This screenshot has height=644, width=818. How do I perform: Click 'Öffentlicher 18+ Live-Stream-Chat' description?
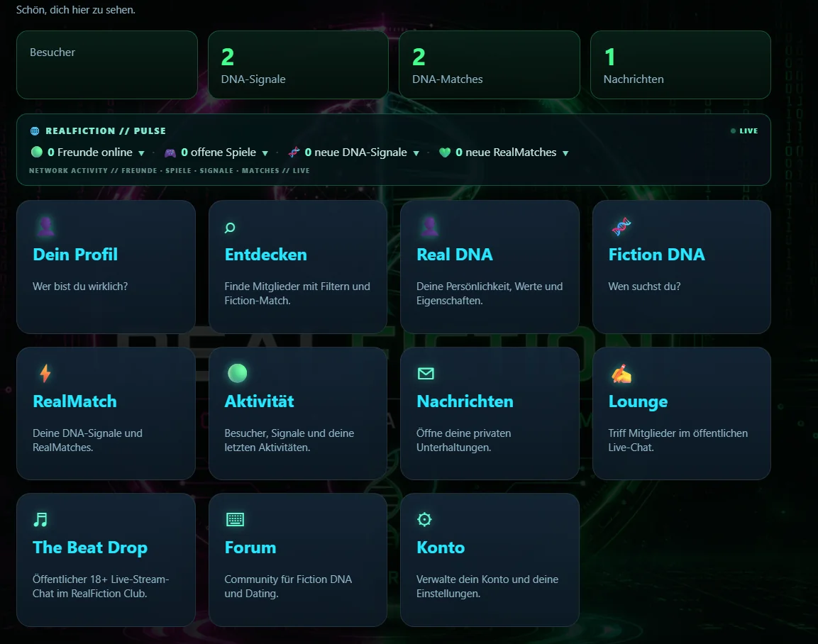(101, 586)
